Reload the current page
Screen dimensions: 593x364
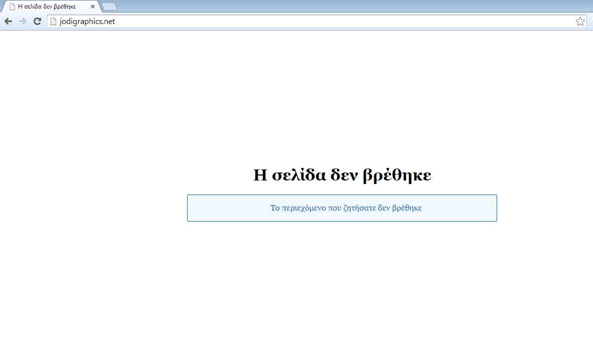click(37, 21)
